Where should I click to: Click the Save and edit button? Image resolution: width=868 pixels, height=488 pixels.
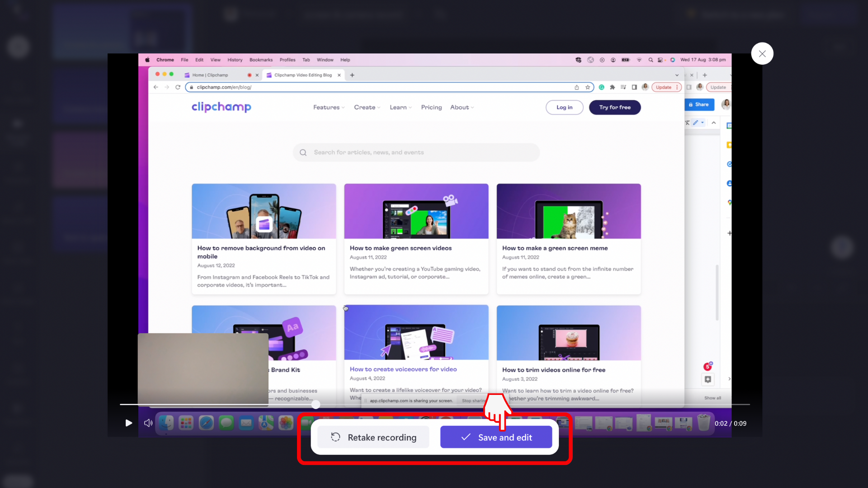pyautogui.click(x=496, y=437)
